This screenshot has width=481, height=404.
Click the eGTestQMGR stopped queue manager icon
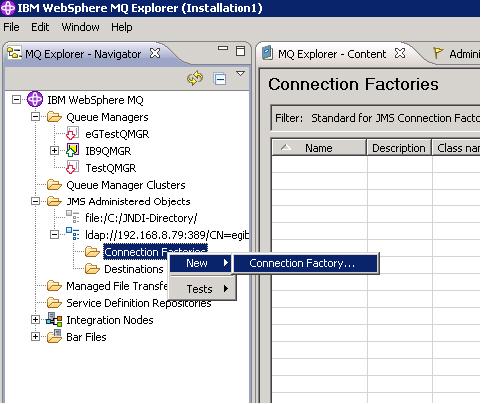73,133
